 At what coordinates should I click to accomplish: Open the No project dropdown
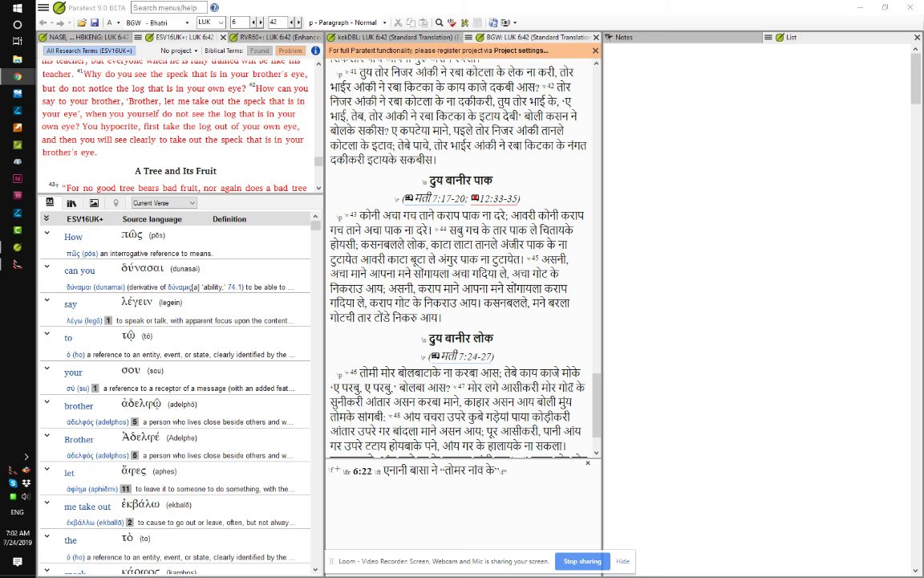click(x=179, y=51)
